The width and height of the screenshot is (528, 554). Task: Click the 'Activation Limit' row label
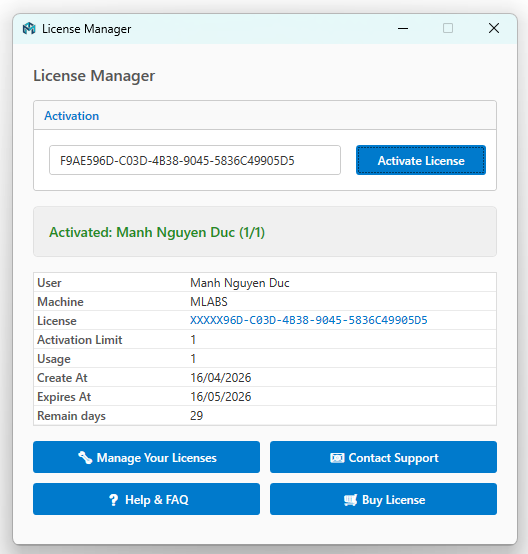(x=80, y=340)
